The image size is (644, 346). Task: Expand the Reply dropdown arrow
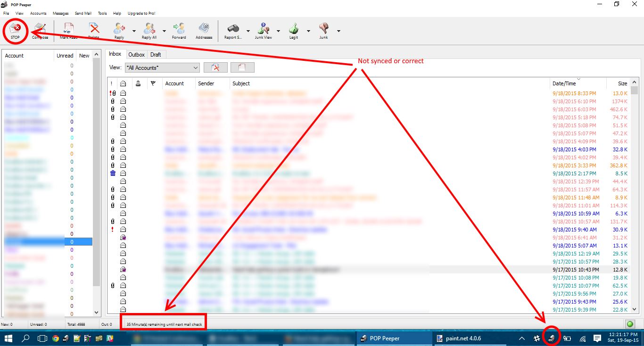[x=134, y=31]
